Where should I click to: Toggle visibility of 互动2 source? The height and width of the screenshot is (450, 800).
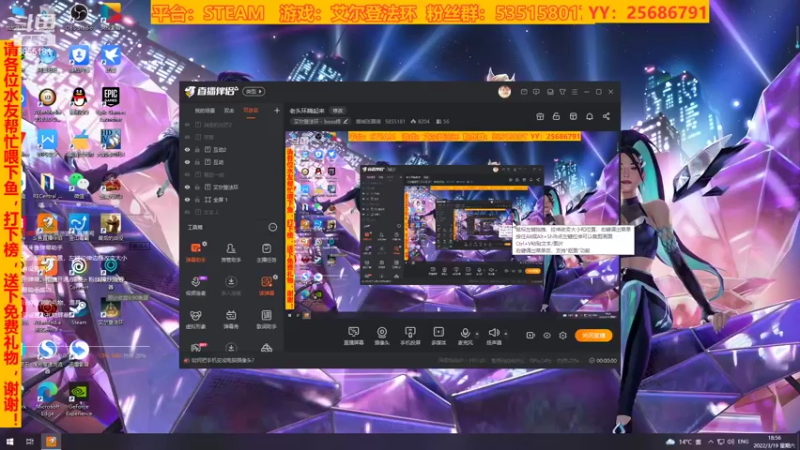pyautogui.click(x=187, y=149)
